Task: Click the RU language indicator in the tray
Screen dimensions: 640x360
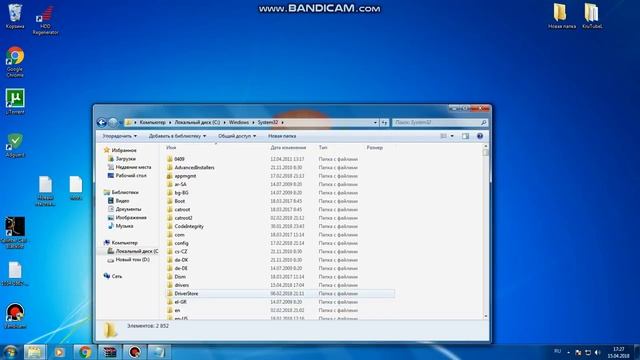Action: pos(558,351)
